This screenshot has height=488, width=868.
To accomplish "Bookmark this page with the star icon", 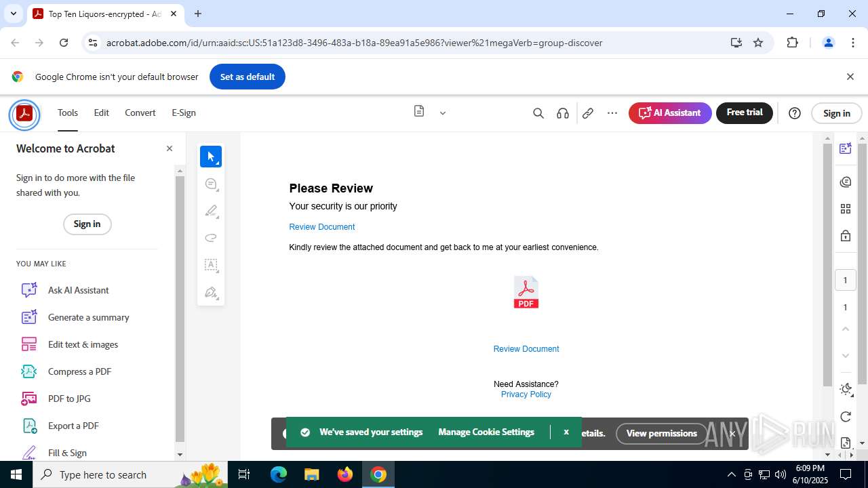I will [758, 43].
